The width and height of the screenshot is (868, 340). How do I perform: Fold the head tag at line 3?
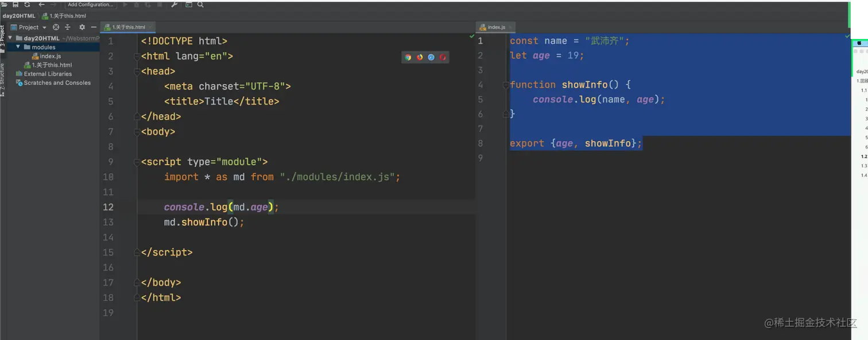pyautogui.click(x=137, y=72)
